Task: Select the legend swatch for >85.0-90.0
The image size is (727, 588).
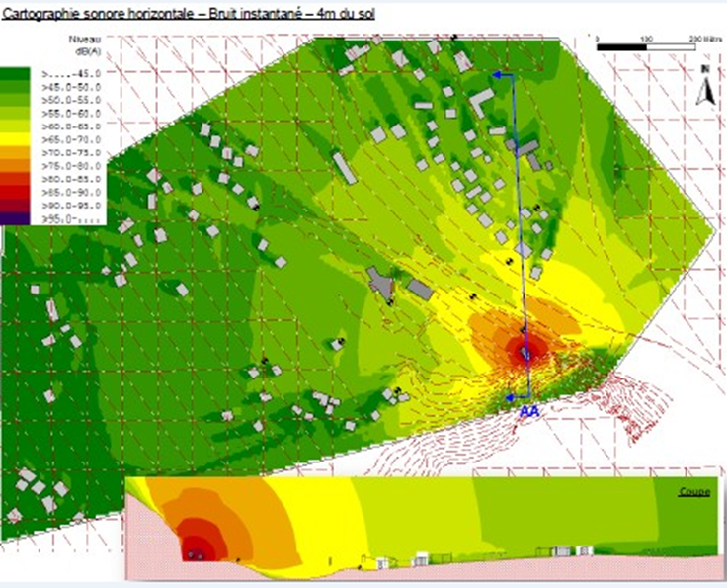Action: click(15, 193)
